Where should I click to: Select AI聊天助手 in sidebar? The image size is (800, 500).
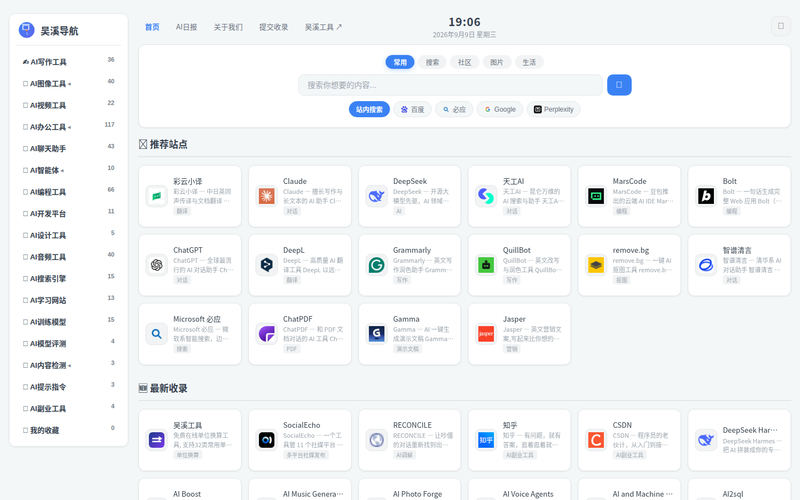pos(68,148)
